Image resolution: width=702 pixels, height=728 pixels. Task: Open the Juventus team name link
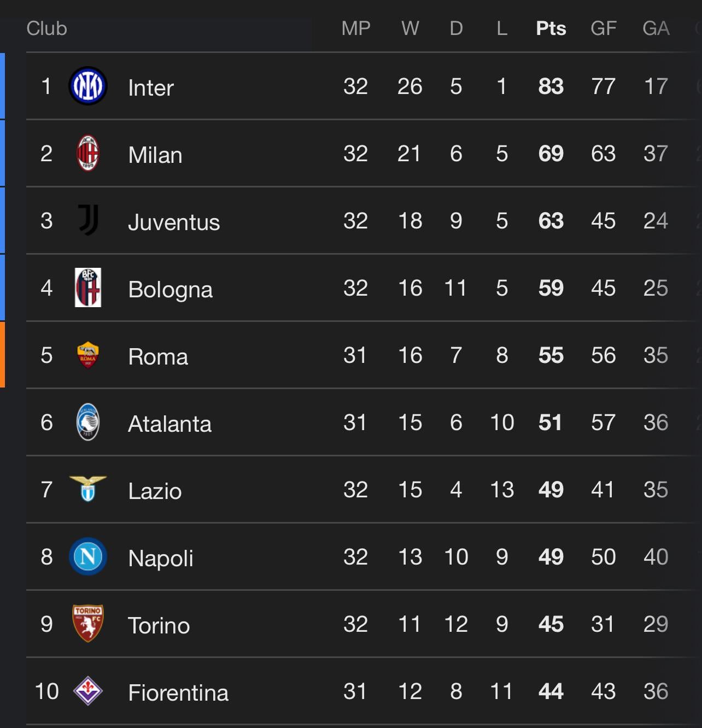coord(174,222)
